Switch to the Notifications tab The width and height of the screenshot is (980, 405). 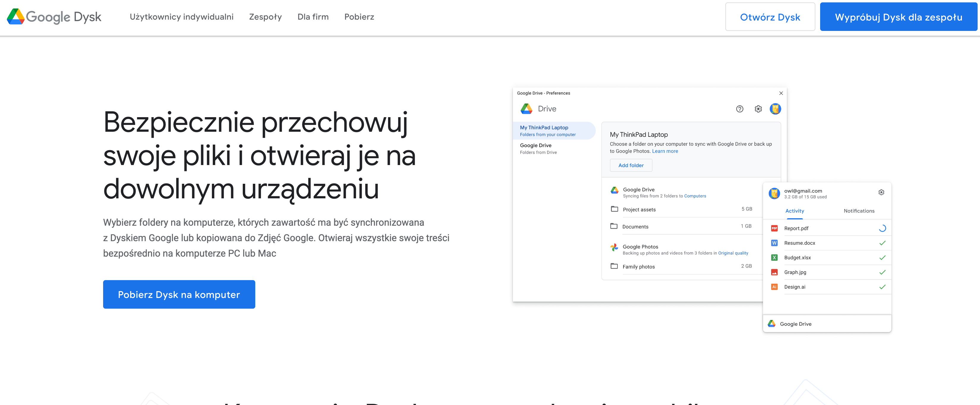[x=859, y=211]
